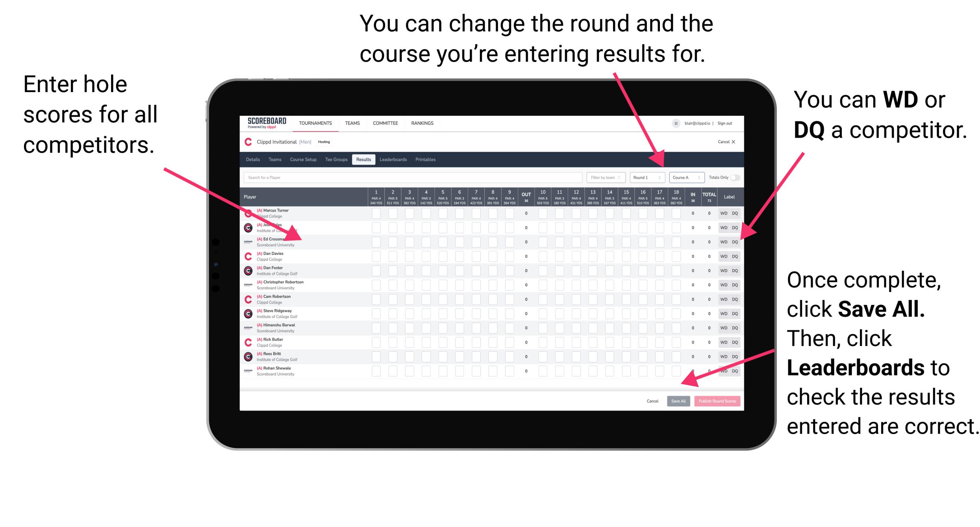The height and width of the screenshot is (527, 980).
Task: Click the Save All button
Action: [678, 400]
